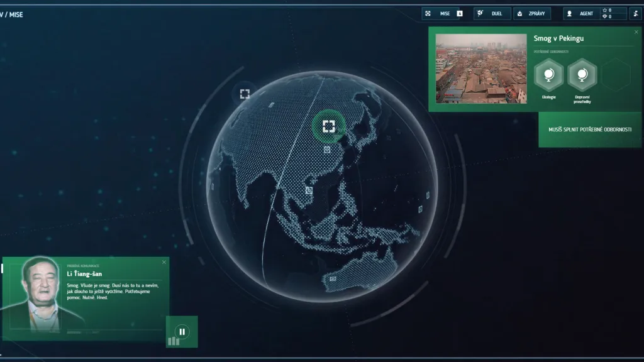Viewport: 644px width, 362px height.
Task: Select the Dopravní prostředky skill hexagon
Action: pos(582,75)
